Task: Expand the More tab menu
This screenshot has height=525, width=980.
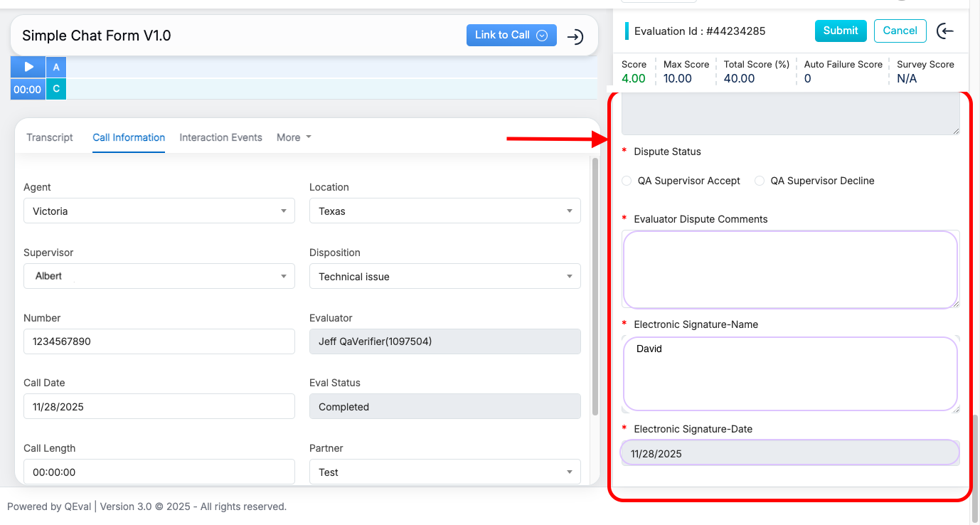Action: [294, 137]
